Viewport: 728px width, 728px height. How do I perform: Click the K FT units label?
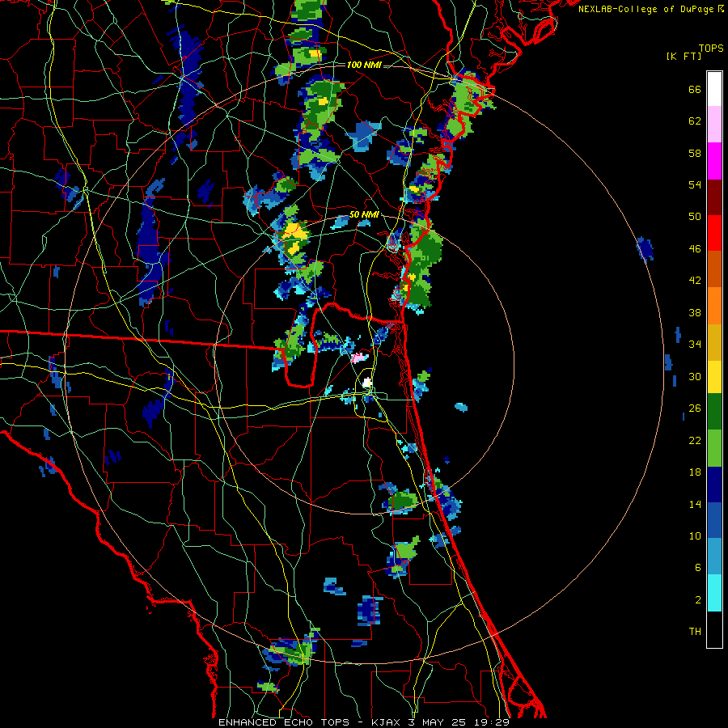click(684, 57)
